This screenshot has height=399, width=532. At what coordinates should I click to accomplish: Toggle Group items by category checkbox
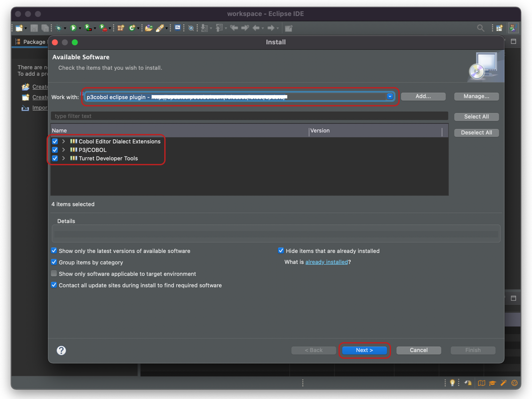pos(54,262)
